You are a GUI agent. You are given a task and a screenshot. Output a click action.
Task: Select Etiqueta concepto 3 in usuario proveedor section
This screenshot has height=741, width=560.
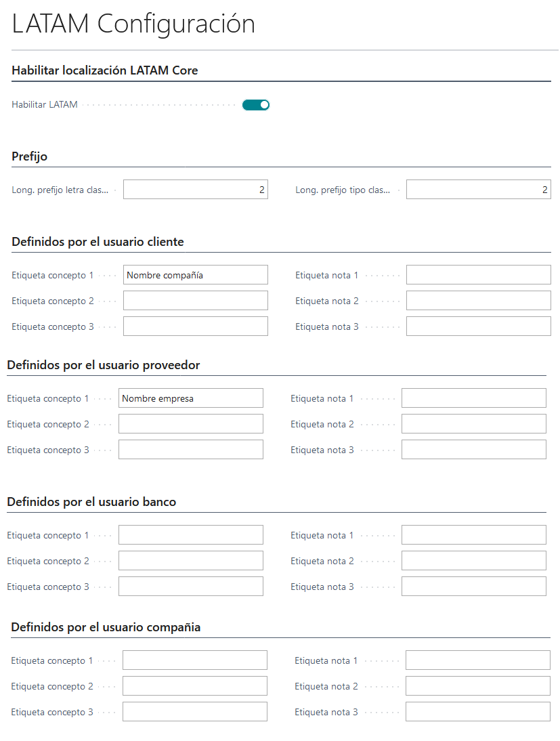point(190,450)
